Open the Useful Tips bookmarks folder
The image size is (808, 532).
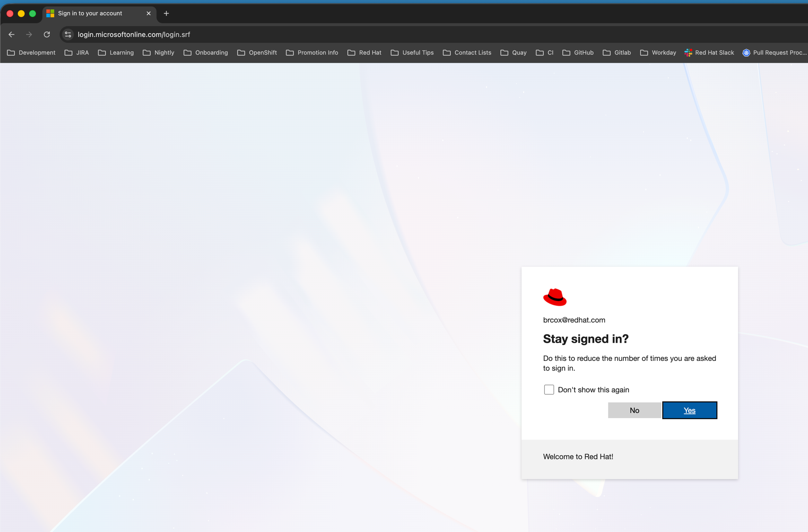click(x=412, y=52)
